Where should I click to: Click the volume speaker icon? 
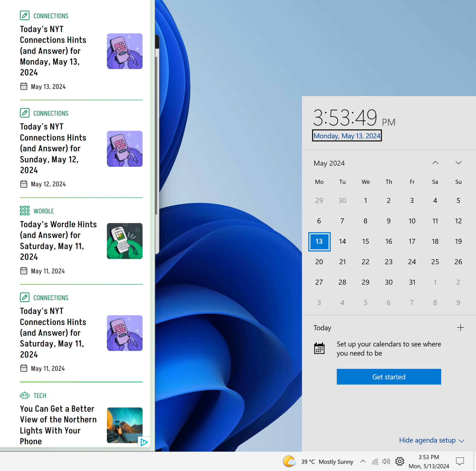pyautogui.click(x=386, y=461)
